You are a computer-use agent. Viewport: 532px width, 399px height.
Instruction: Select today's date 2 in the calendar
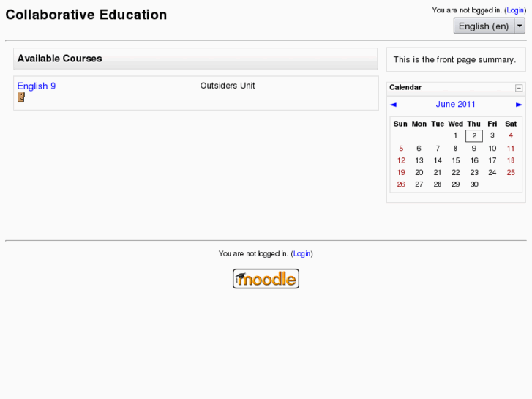coord(474,136)
